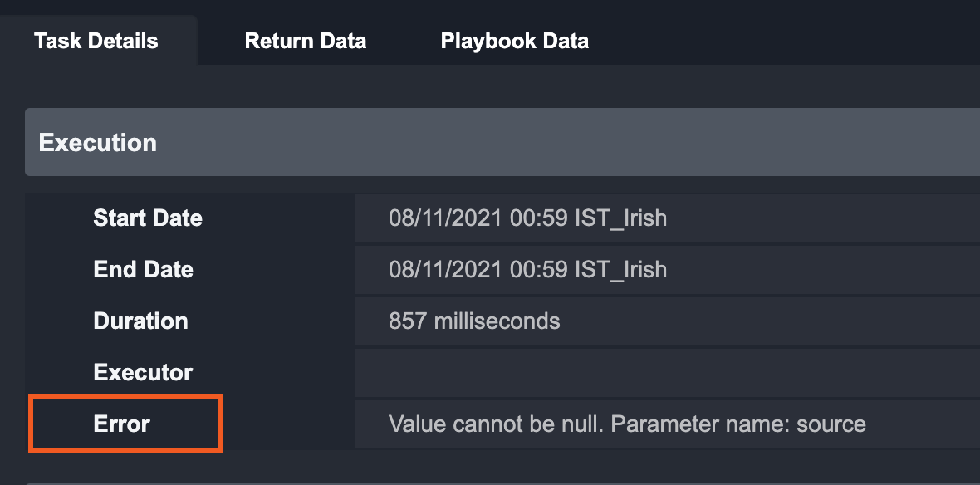Click the 00:59 time in End Date row
This screenshot has height=485, width=980.
point(537,270)
